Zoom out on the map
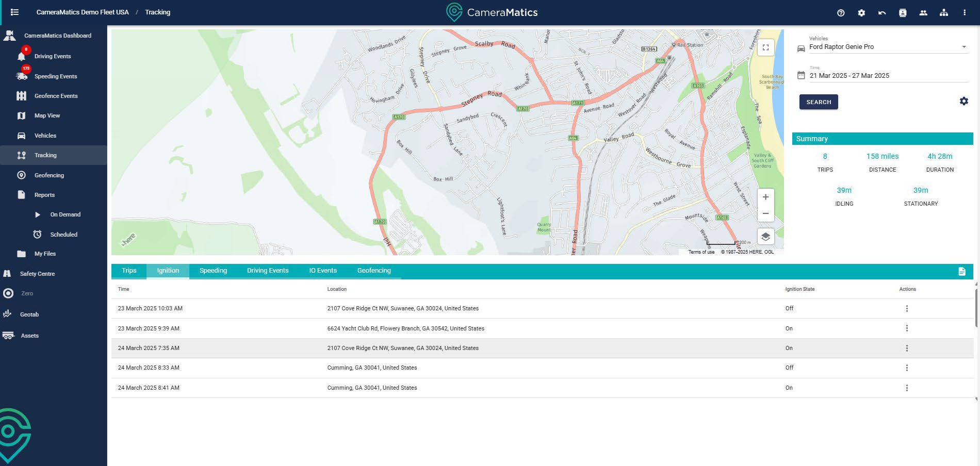 point(765,213)
